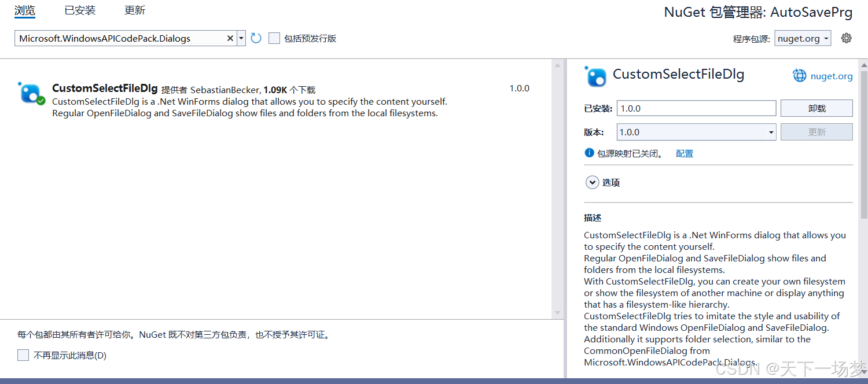Screen dimensions: 868x384
Task: Open the search history dropdown arrow
Action: [x=241, y=39]
